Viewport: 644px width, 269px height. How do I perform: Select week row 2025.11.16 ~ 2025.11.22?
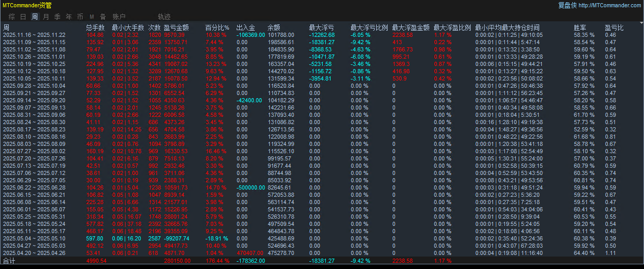[322, 35]
